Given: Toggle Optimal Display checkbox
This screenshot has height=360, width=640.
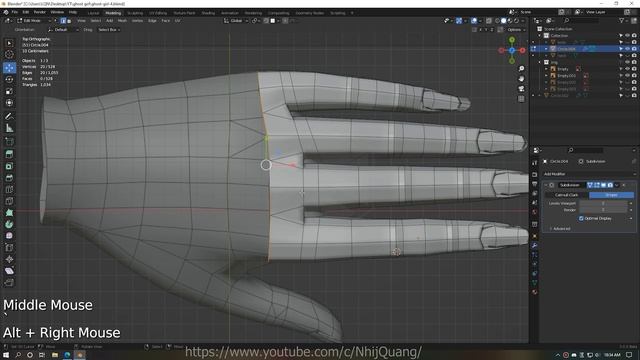Looking at the screenshot, I should [581, 218].
